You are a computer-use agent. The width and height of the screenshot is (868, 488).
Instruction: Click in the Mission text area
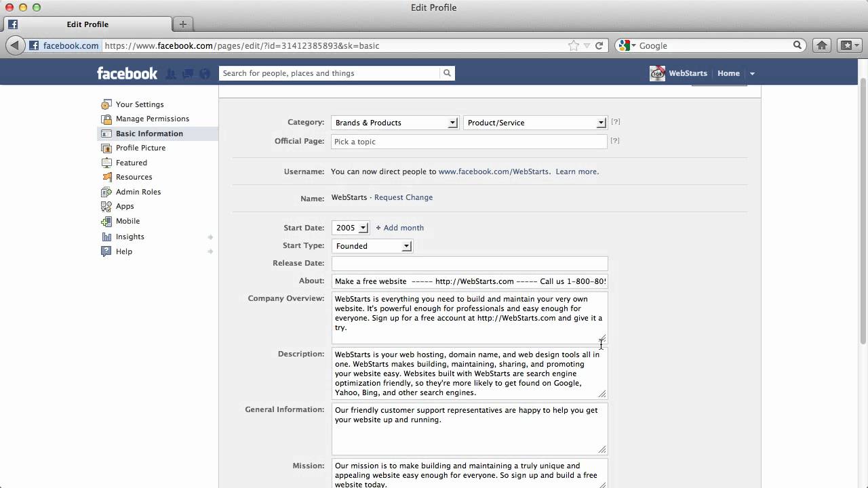coord(469,474)
